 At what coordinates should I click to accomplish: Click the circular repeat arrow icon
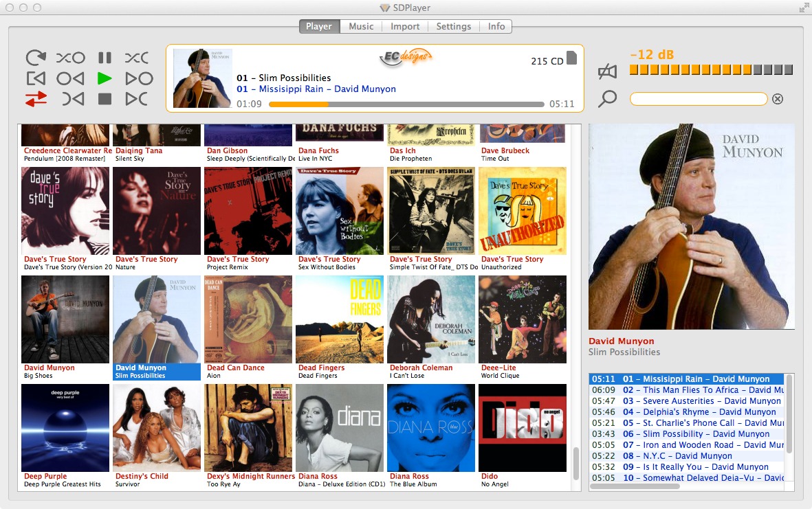[x=36, y=58]
